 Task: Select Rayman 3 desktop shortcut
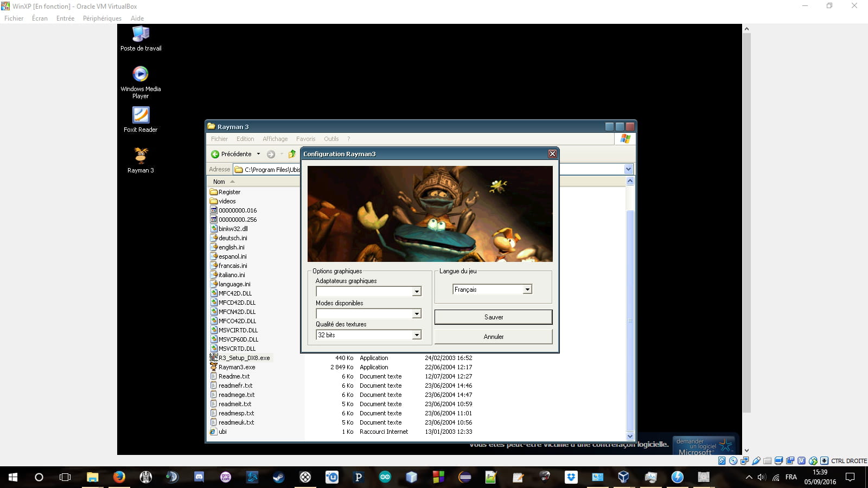coord(141,160)
